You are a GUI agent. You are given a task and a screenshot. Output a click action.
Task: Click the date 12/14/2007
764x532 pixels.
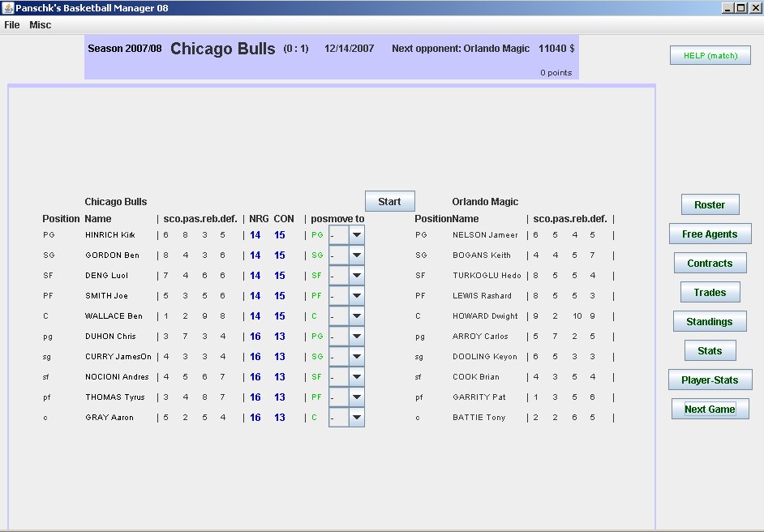(x=350, y=48)
